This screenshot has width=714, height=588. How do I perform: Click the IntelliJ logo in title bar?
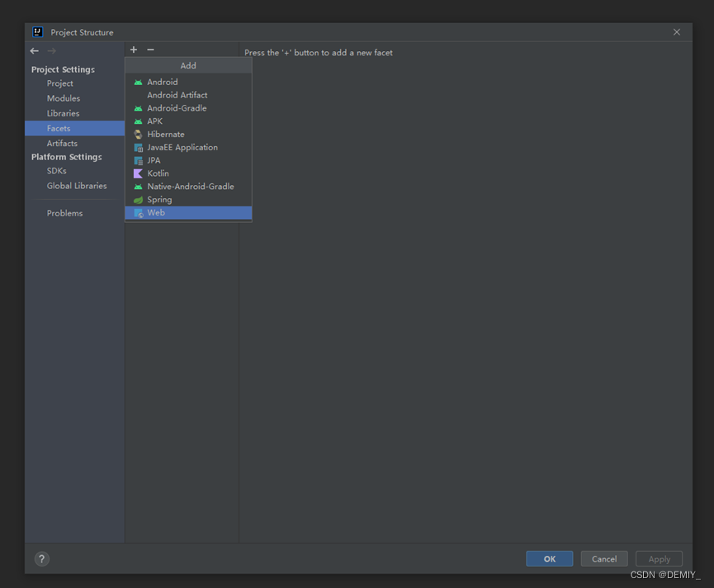point(38,32)
